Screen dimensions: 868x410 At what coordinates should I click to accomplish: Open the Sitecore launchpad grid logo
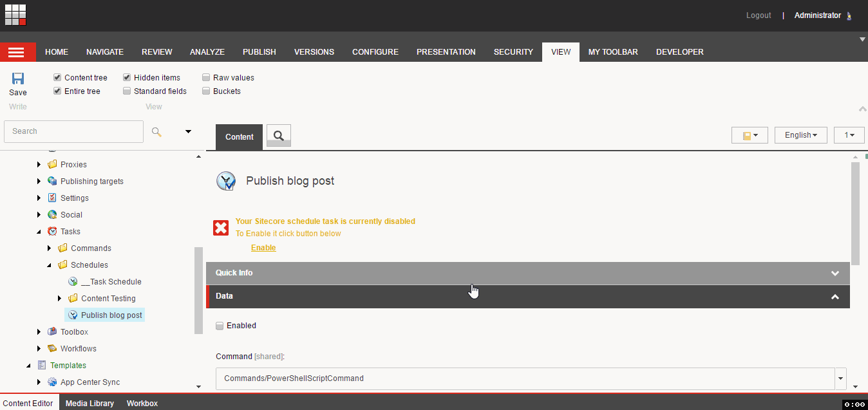[x=15, y=15]
